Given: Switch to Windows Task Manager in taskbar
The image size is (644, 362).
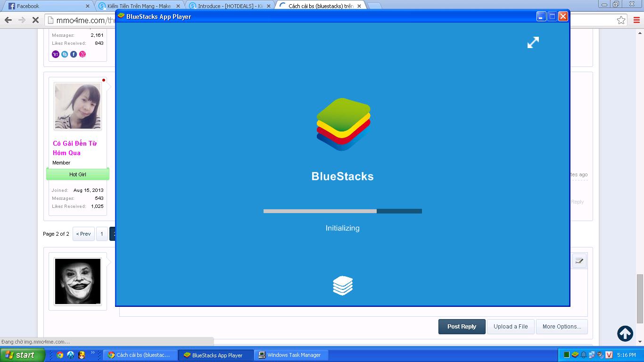Looking at the screenshot, I should (x=290, y=355).
